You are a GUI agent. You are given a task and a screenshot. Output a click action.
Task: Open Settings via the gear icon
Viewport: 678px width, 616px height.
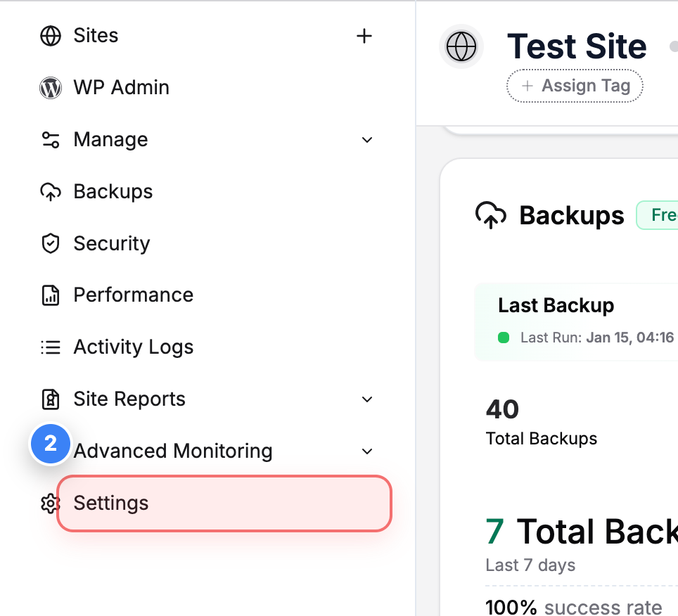pos(50,503)
